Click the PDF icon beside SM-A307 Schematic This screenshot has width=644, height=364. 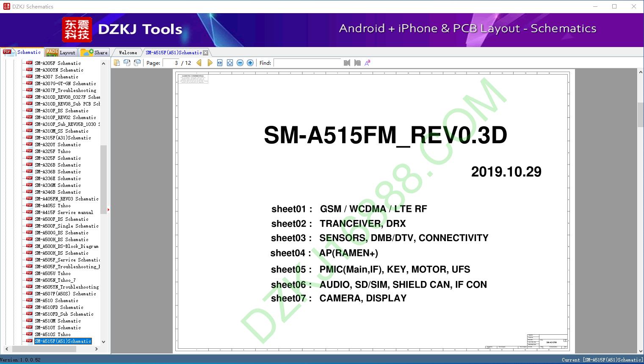29,76
